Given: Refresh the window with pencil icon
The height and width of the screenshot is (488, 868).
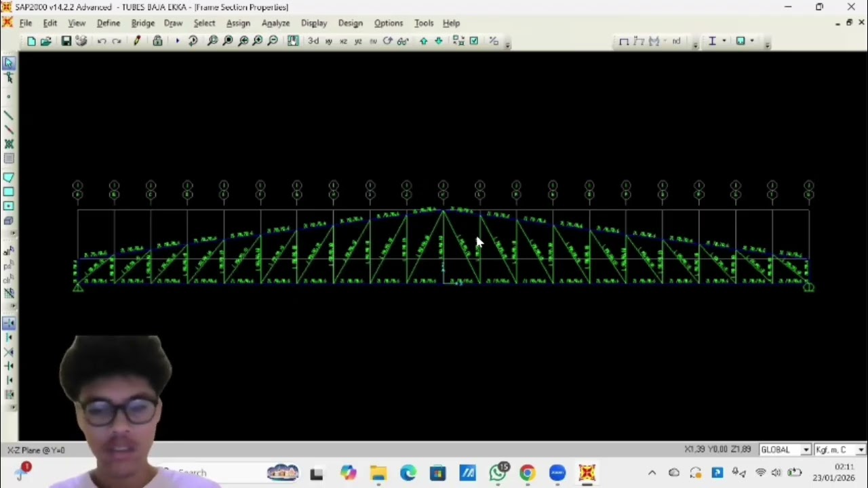Looking at the screenshot, I should 137,41.
